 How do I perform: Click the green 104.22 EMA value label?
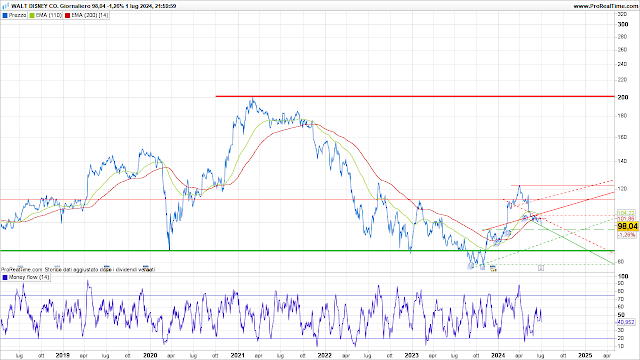coord(626,213)
